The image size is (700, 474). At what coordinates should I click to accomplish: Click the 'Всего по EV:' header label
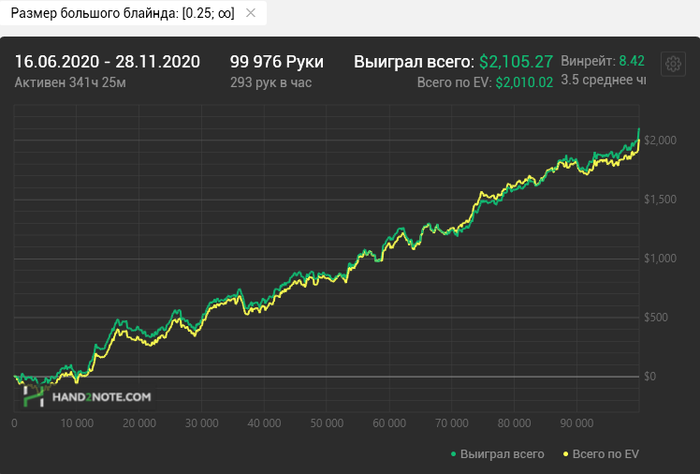click(x=454, y=83)
